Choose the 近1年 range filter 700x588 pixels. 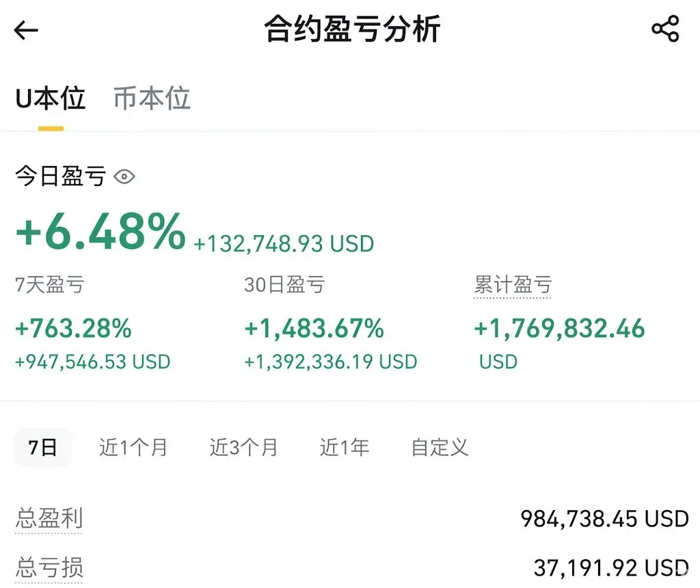coord(345,447)
